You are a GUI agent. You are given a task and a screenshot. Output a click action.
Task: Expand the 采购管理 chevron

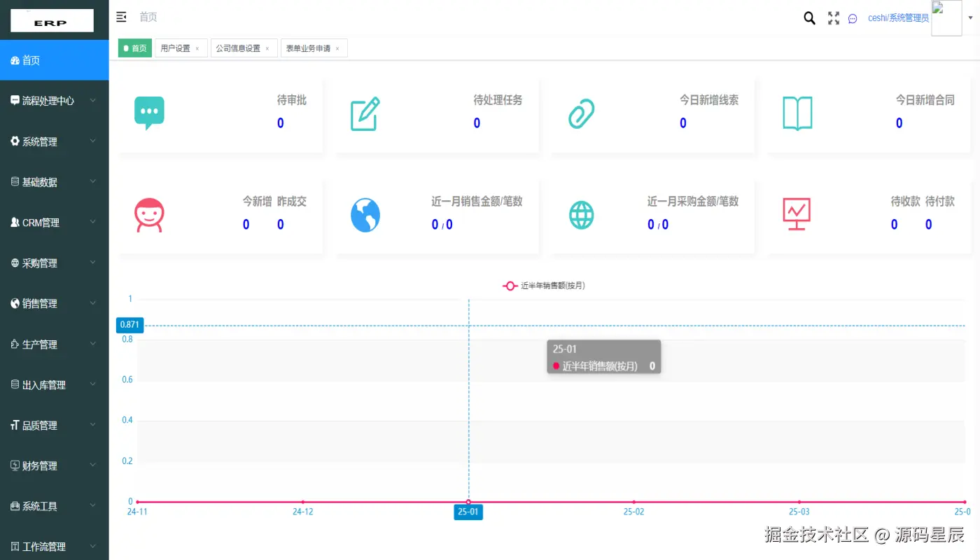click(x=93, y=263)
